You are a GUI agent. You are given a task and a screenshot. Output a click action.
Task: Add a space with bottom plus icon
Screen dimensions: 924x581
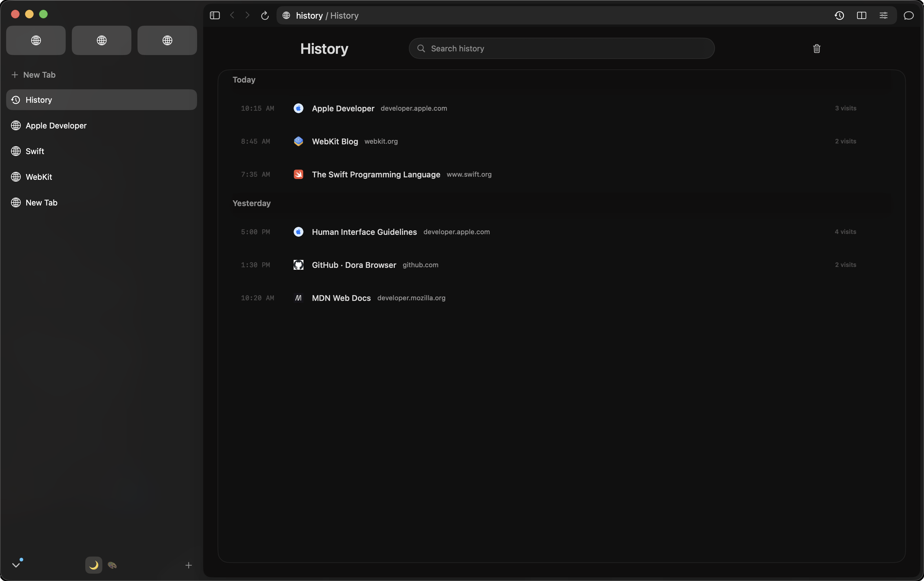[x=189, y=565]
